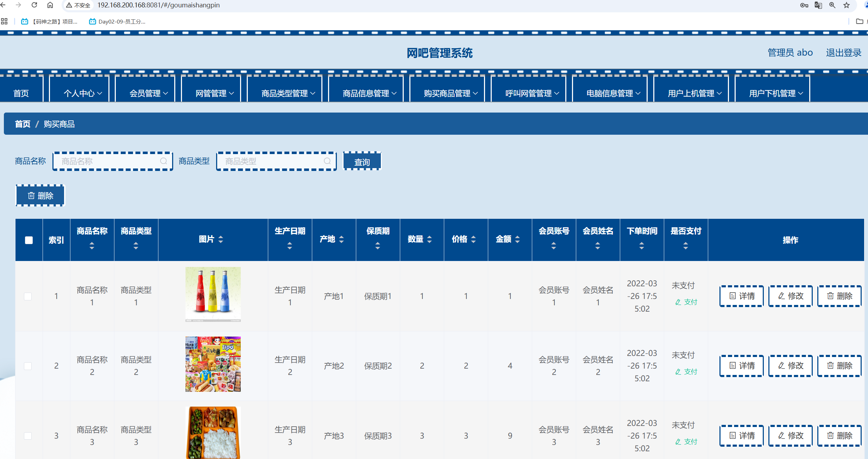868x459 pixels.
Task: Click the translate icon in the address bar
Action: point(818,5)
